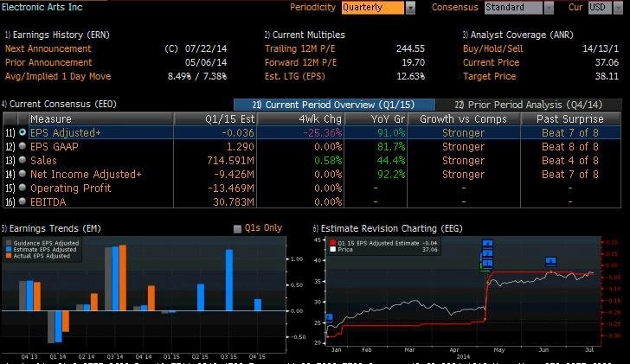
Task: Select the EPS GAAP radio button
Action: click(22, 146)
